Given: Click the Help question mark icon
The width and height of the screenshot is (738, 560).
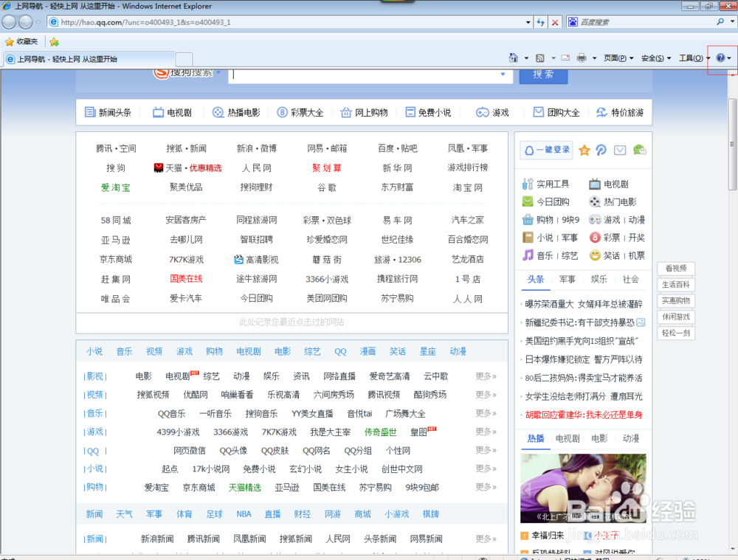Looking at the screenshot, I should tap(720, 58).
